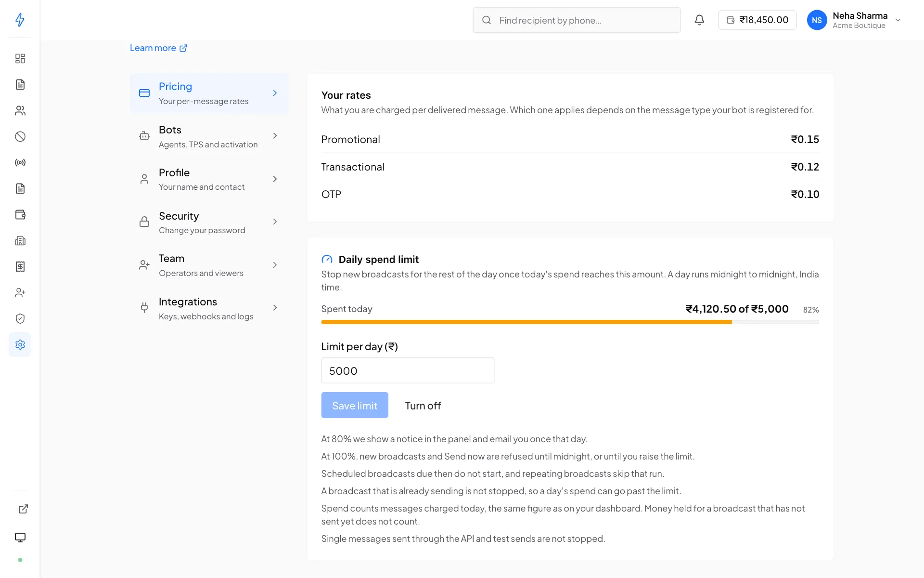This screenshot has width=924, height=578.
Task: Expand the Security row chevron
Action: tap(275, 222)
